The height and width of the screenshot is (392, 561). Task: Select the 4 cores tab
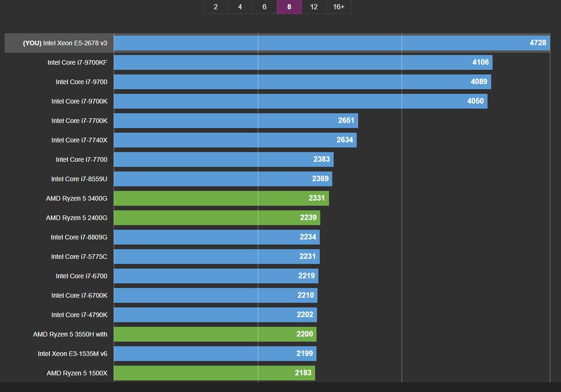[240, 7]
